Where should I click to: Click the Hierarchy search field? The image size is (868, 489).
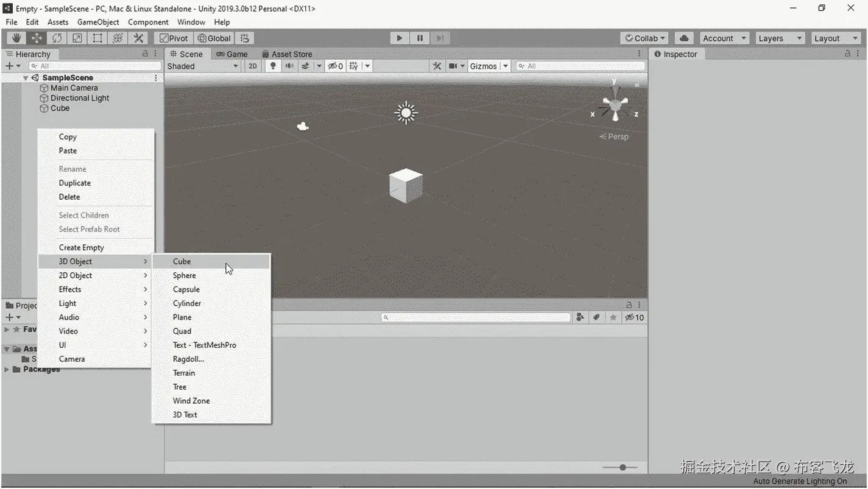pyautogui.click(x=95, y=66)
